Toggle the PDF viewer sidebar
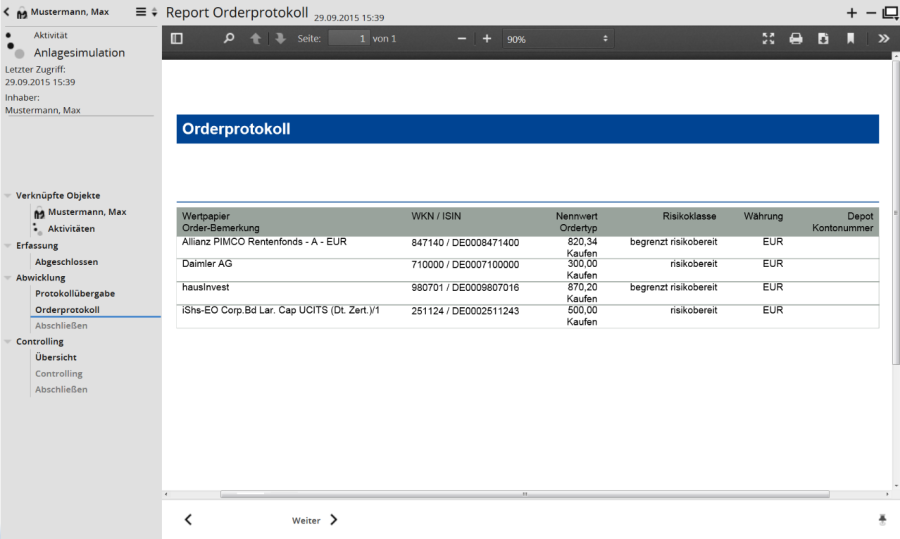The image size is (900, 539). pos(177,39)
